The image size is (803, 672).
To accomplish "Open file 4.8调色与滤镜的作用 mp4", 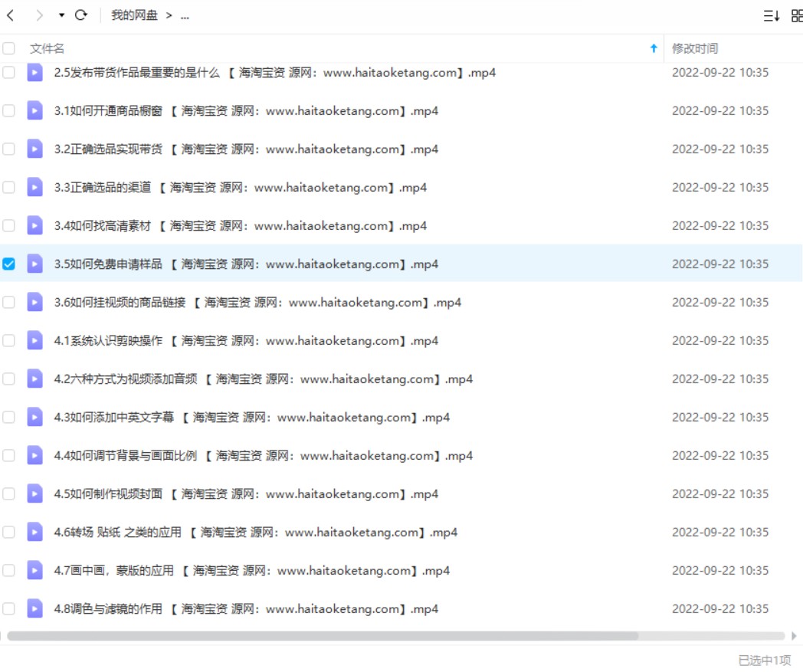I will click(x=246, y=609).
